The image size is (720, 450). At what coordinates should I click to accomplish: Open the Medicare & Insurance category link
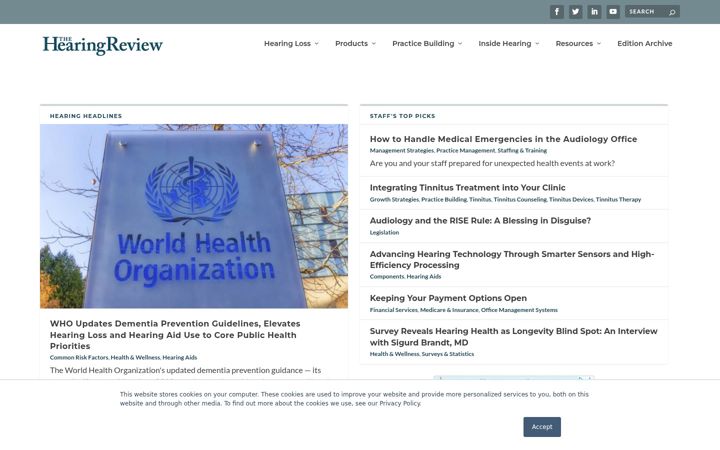[x=449, y=310]
